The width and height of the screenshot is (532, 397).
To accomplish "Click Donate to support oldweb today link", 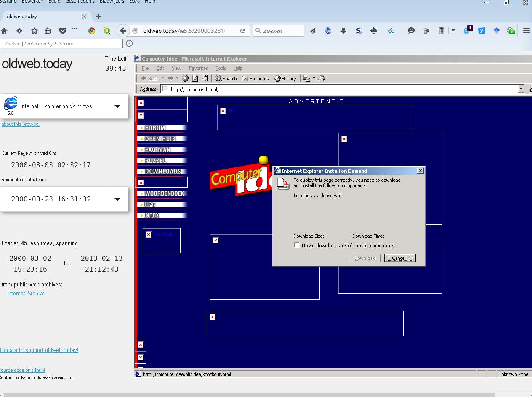I will (x=39, y=350).
